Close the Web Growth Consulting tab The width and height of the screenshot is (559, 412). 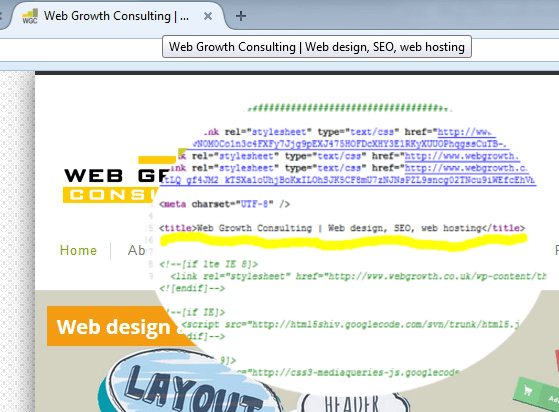coord(208,16)
